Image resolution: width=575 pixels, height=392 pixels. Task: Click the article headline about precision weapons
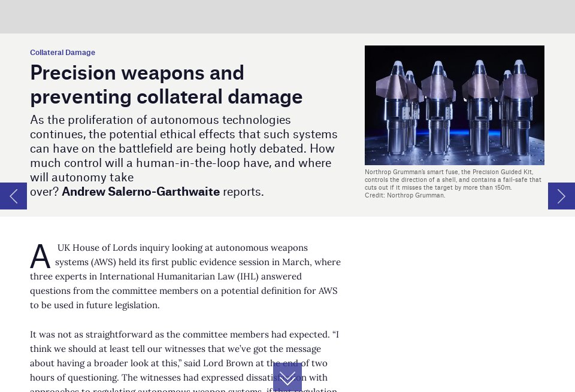(x=166, y=84)
